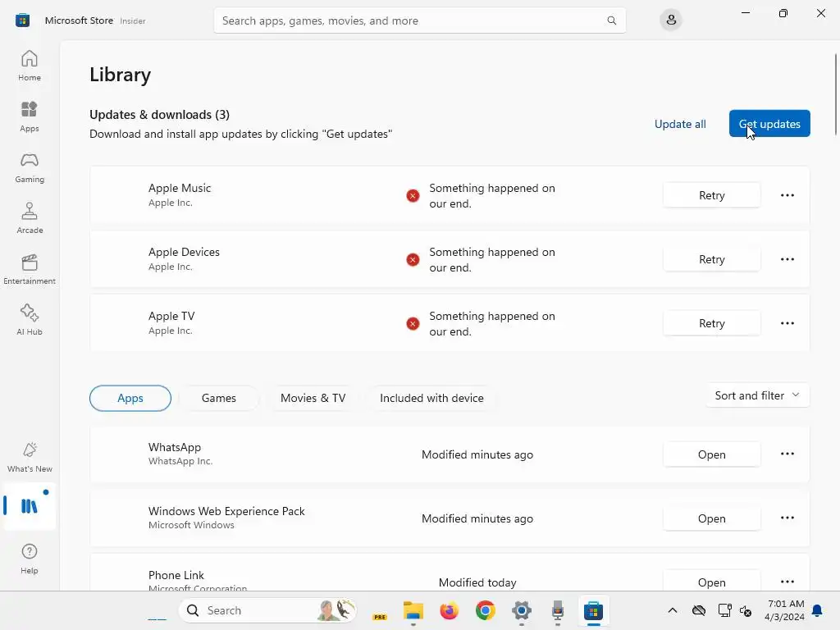Screen dimensions: 840x630
Task: Retry the Apple TV update
Action: [x=711, y=323]
